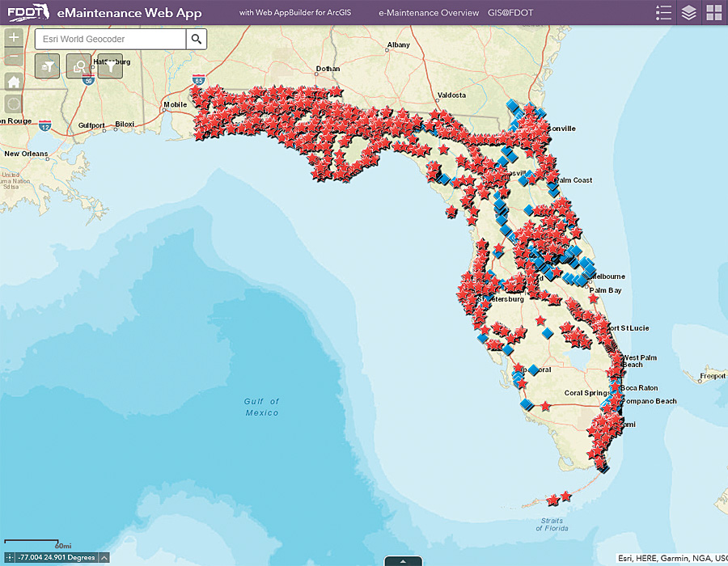
Task: Click the Freeport label
Action: tap(713, 376)
